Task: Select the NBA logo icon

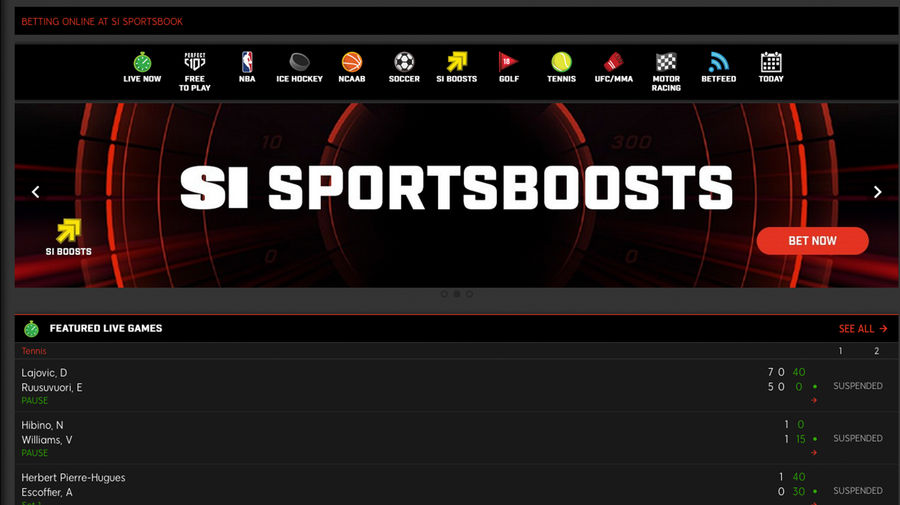Action: coord(247,62)
